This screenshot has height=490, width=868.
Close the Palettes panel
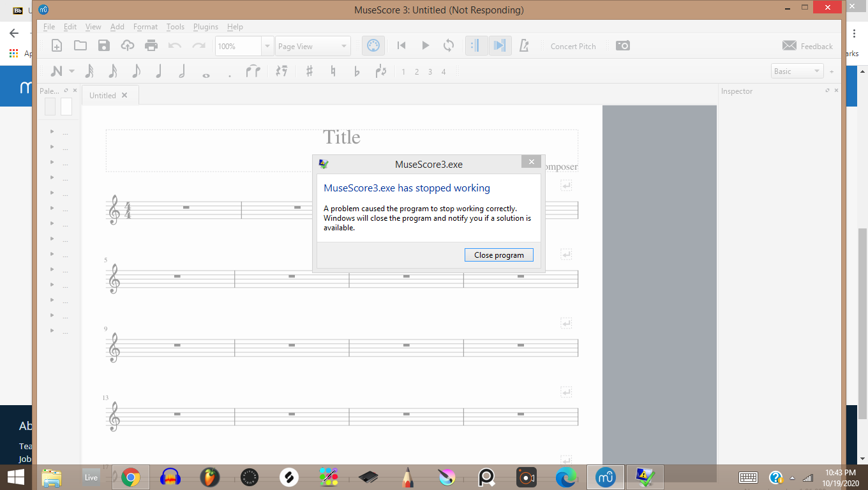click(75, 91)
